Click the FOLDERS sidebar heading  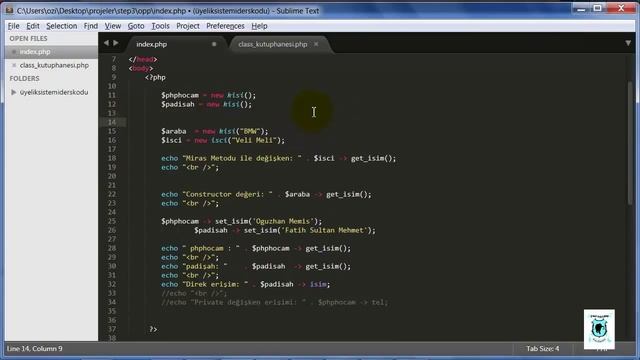coord(24,78)
